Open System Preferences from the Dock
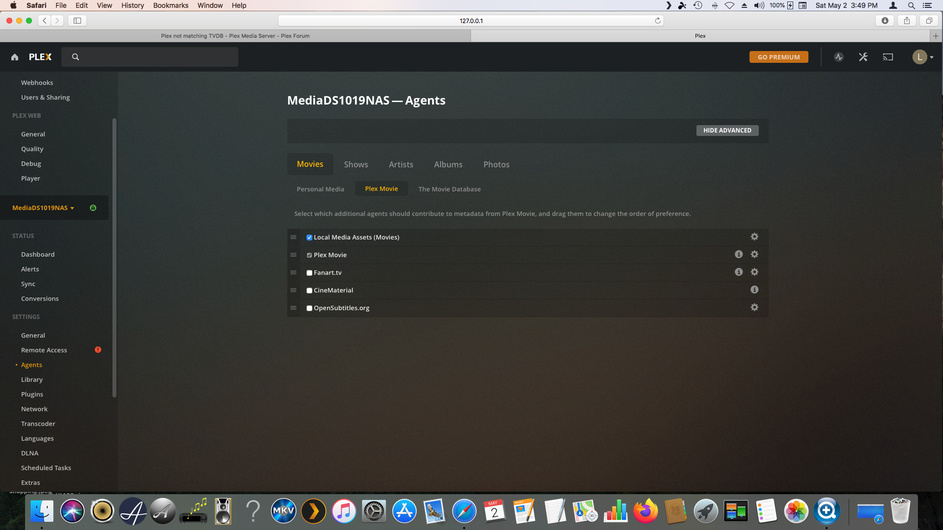Screen dimensions: 943x530 point(373,511)
